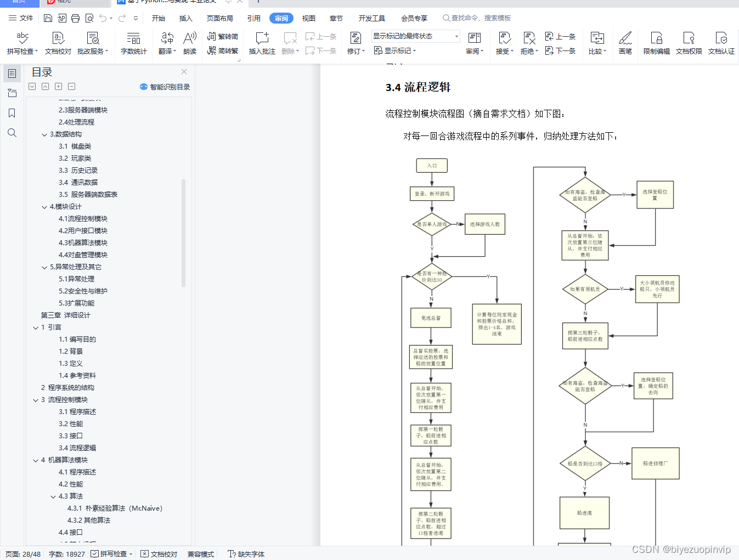This screenshot has height=560, width=739.
Task: Switch to 开始 tab
Action: tap(159, 18)
